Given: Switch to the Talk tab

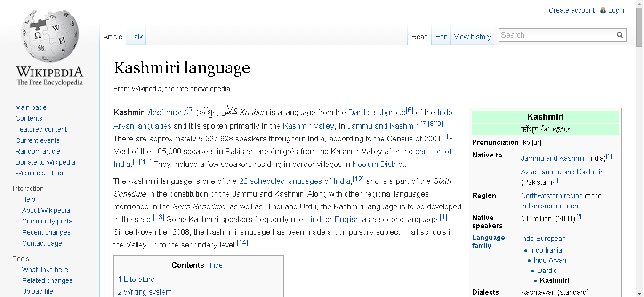Looking at the screenshot, I should 137,37.
